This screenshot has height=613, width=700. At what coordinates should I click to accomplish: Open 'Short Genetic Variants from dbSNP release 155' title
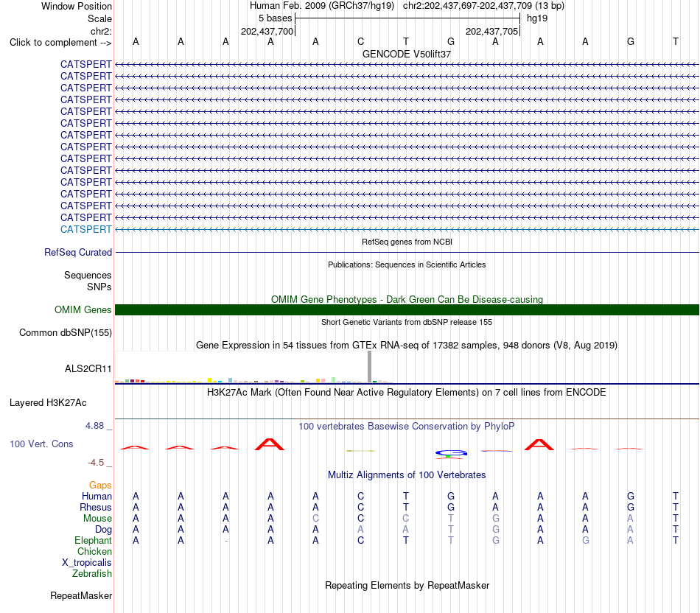[x=407, y=323]
